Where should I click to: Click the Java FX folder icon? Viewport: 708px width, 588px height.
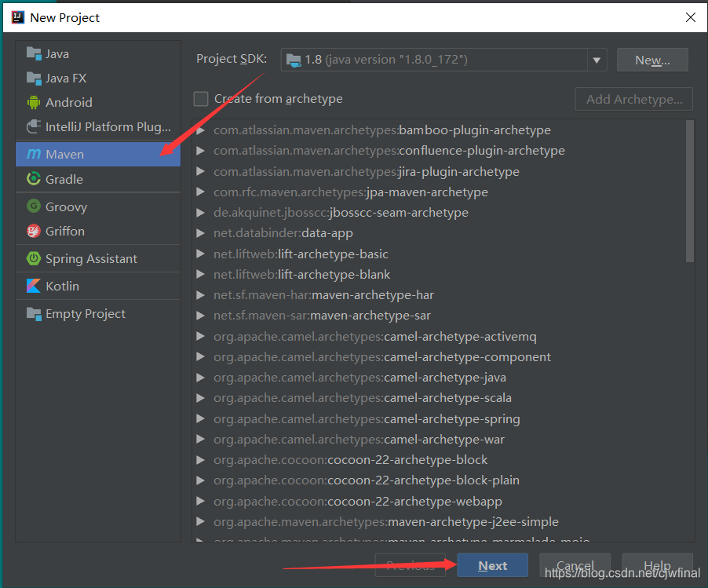click(34, 79)
